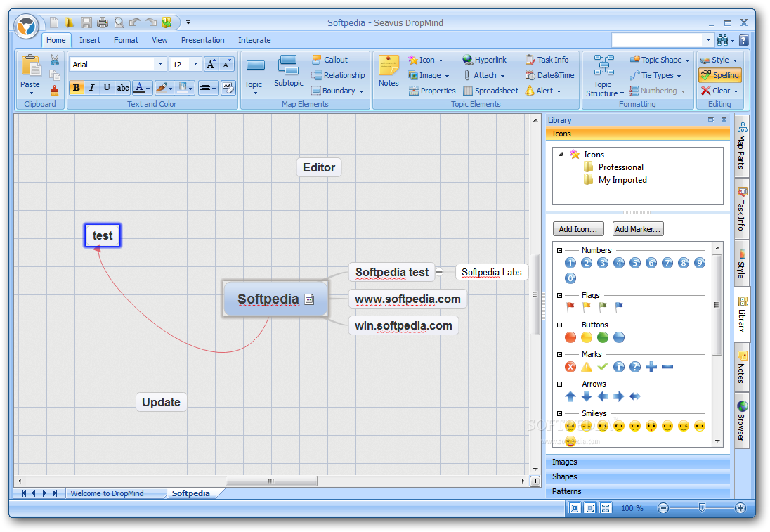
Task: Open the Map Parts side panel
Action: (741, 146)
